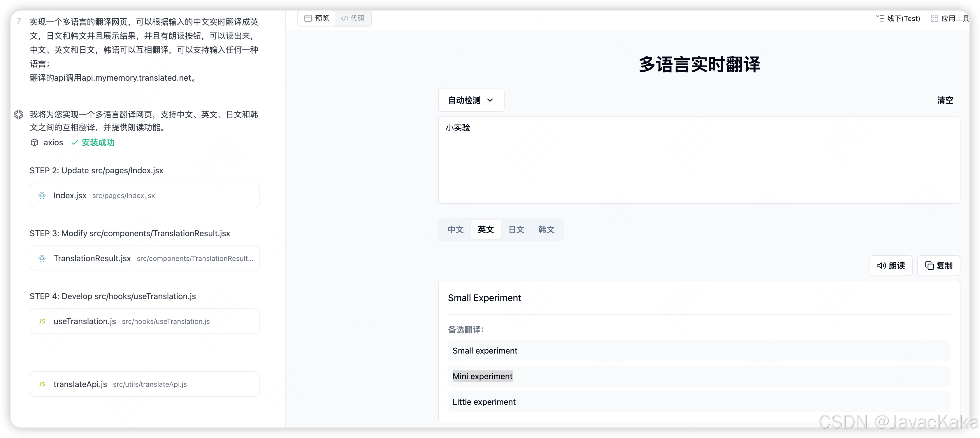
Task: Click the speaker icon on 朗读 button
Action: 881,266
